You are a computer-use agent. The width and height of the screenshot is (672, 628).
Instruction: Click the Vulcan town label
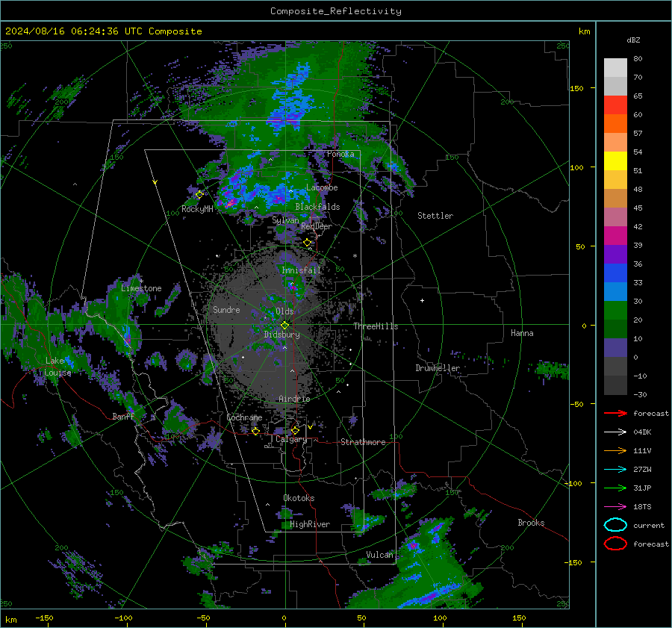(379, 555)
